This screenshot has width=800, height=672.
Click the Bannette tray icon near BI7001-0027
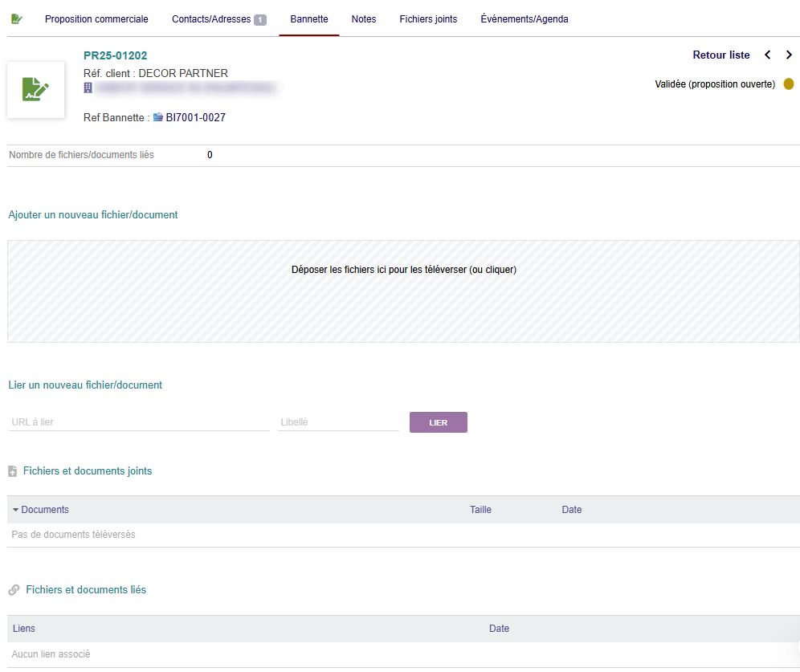click(158, 116)
